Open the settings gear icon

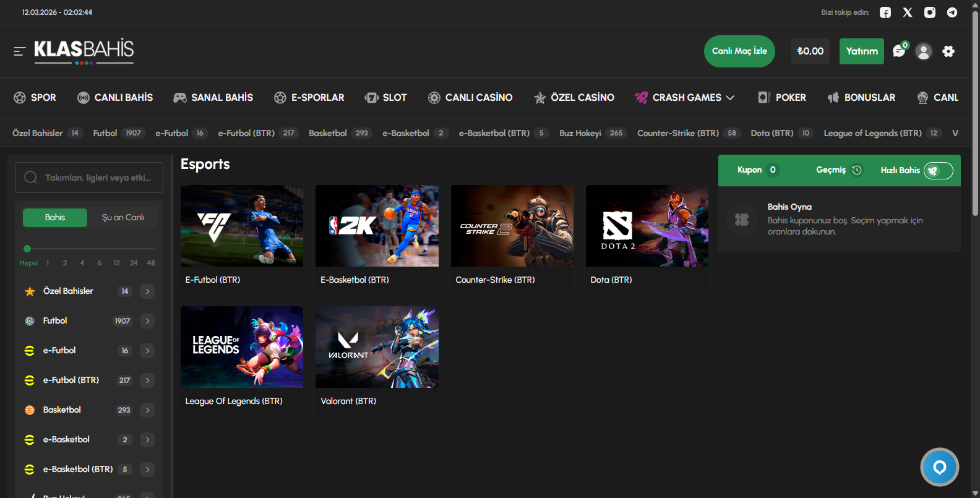coord(948,51)
